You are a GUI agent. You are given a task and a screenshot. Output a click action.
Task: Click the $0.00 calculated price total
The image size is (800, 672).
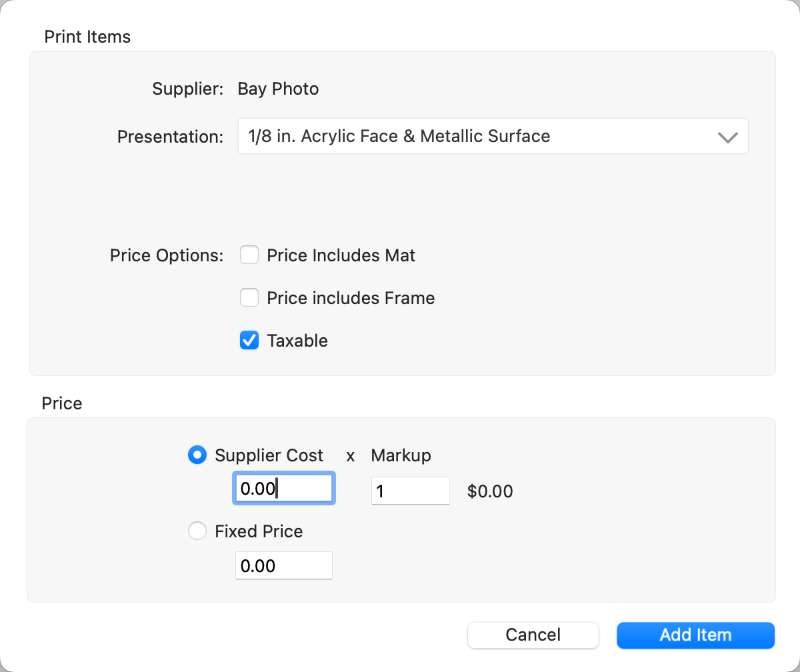click(490, 492)
